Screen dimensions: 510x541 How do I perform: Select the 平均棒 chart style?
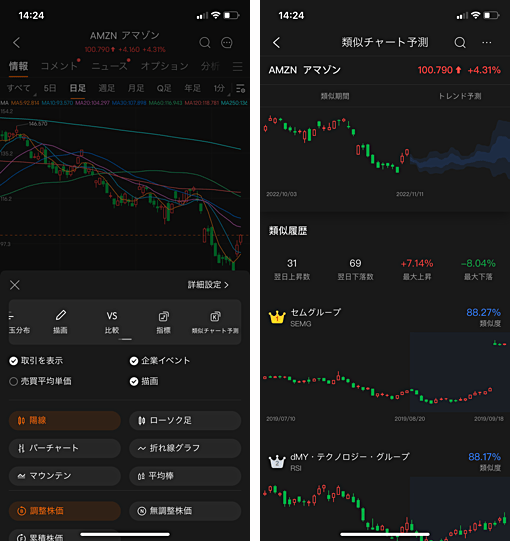(x=185, y=476)
